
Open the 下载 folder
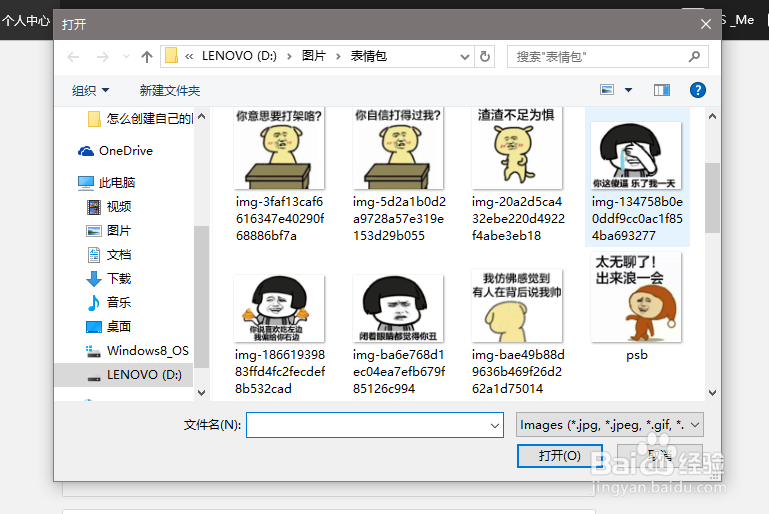tap(109, 279)
